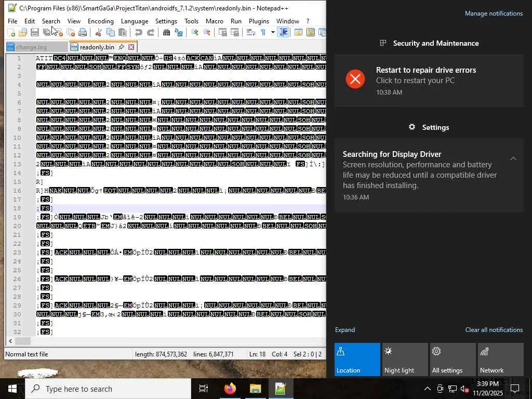
Task: Click the Zoom Out toolbar icon
Action: tap(206, 33)
